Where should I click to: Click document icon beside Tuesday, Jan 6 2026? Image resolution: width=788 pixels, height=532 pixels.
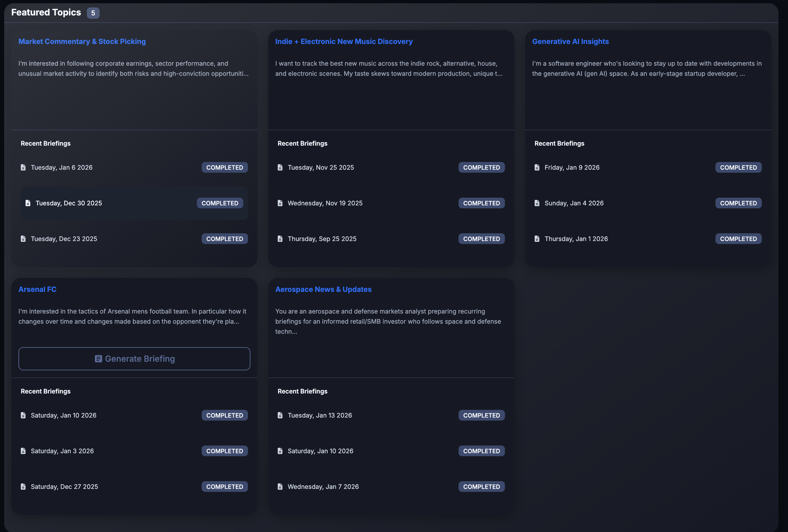point(23,167)
